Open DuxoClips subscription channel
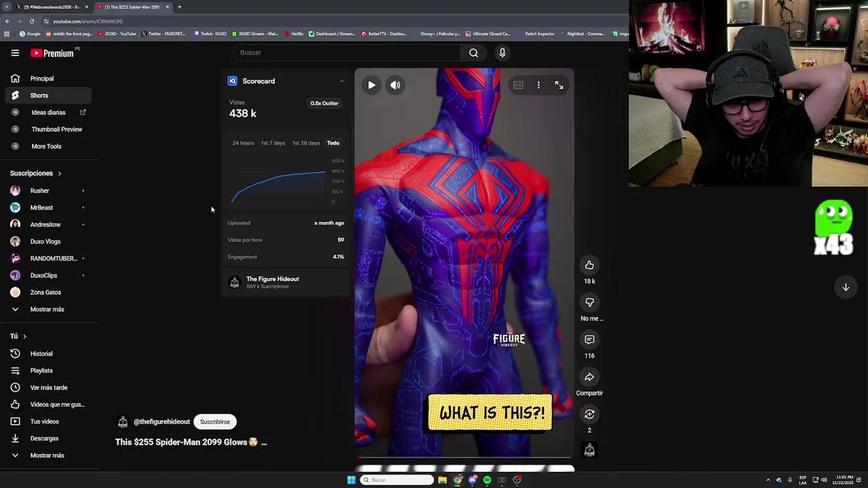 47,275
